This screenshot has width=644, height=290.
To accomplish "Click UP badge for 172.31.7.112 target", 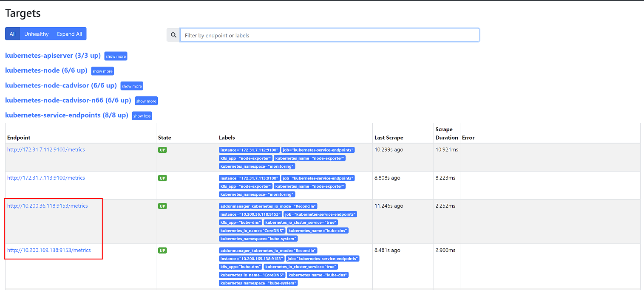I will (162, 150).
